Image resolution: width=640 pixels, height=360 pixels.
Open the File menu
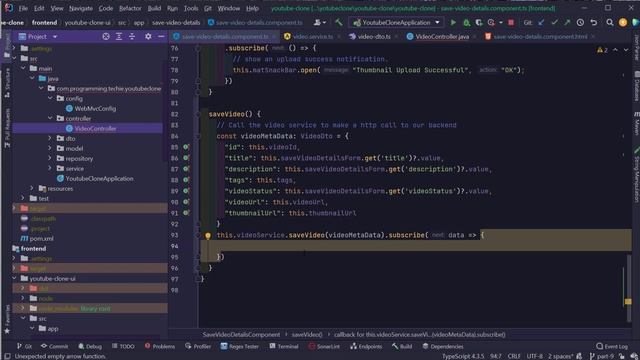[23, 8]
